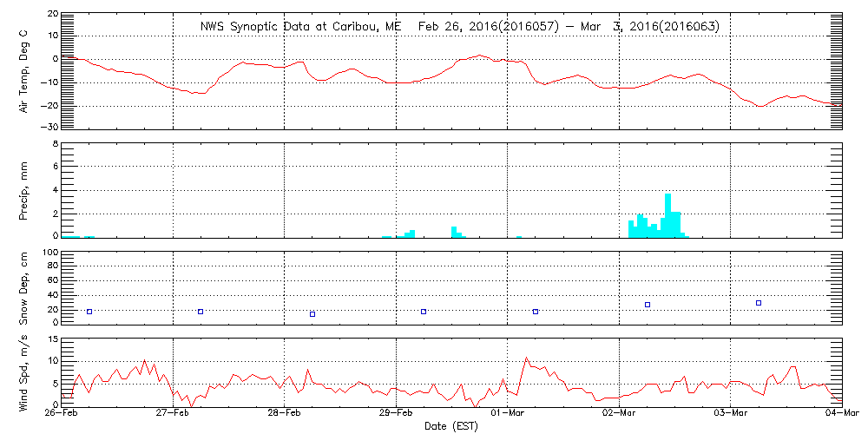This screenshot has height=434, width=868.
Task: Select the 01-Mar date label on axis
Action: (508, 415)
